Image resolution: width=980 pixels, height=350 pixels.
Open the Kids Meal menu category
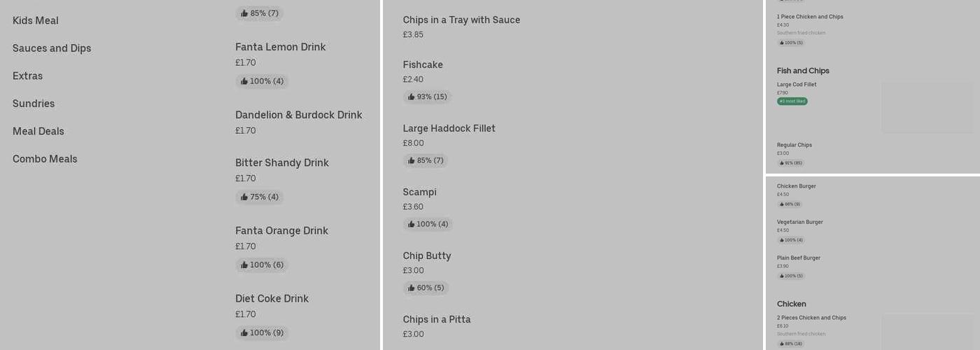click(36, 20)
